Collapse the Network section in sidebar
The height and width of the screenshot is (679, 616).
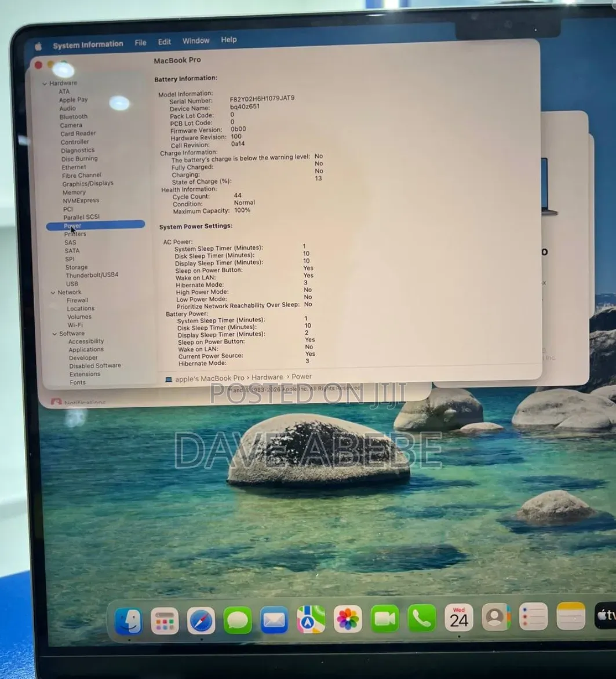[53, 293]
